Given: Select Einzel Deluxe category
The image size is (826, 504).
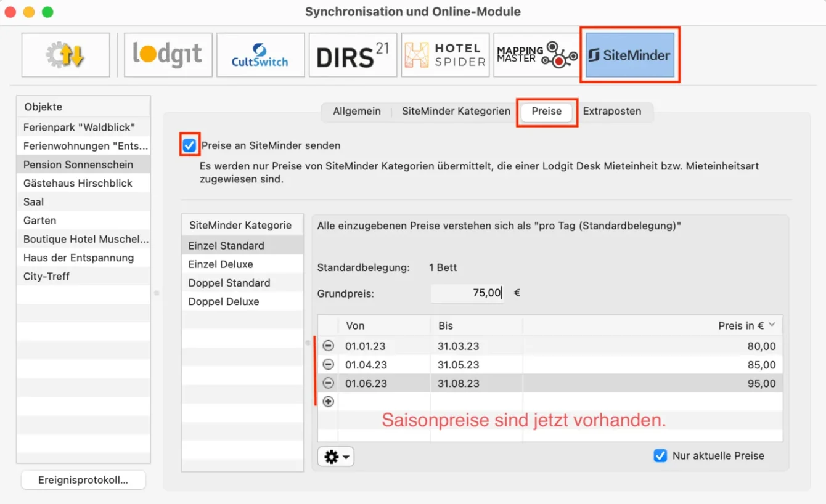Looking at the screenshot, I should point(242,264).
